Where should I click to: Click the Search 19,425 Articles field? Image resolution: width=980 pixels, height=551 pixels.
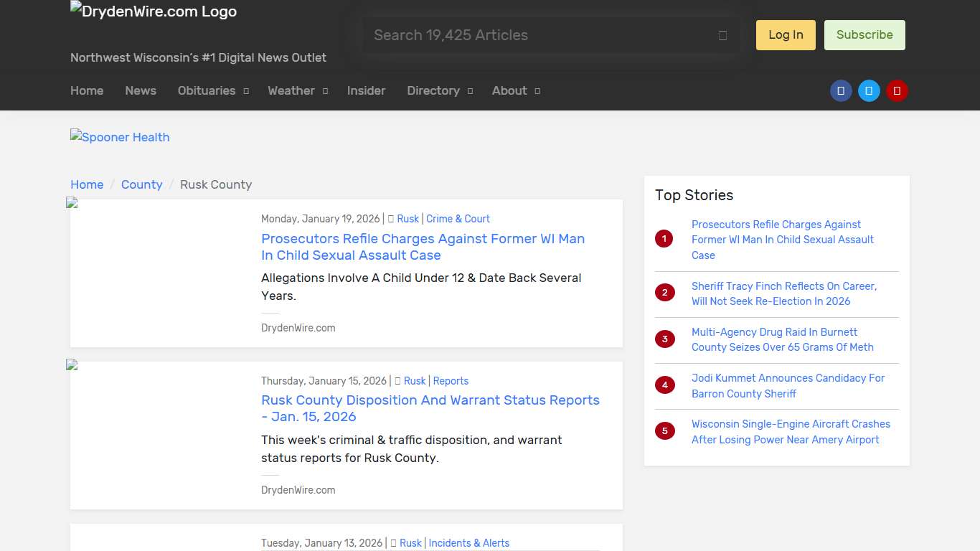[x=538, y=35]
